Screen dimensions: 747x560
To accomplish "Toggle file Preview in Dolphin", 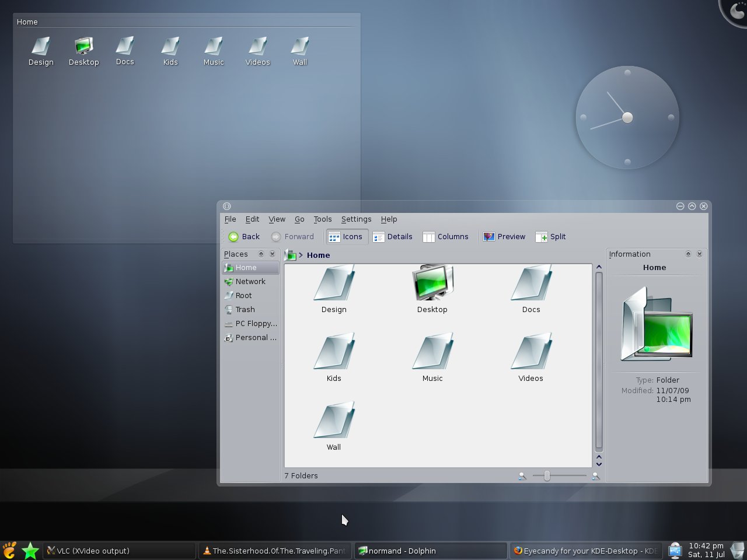I will pos(504,237).
